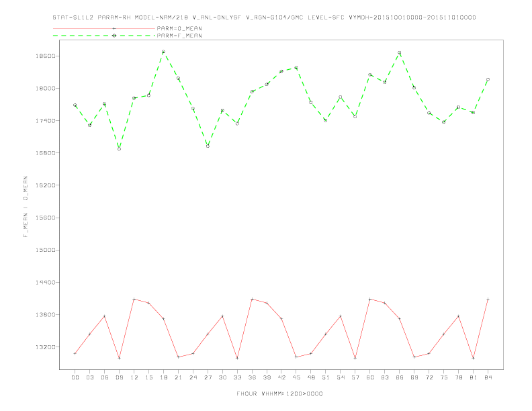Click the y-axis tick label 18000

pos(46,89)
